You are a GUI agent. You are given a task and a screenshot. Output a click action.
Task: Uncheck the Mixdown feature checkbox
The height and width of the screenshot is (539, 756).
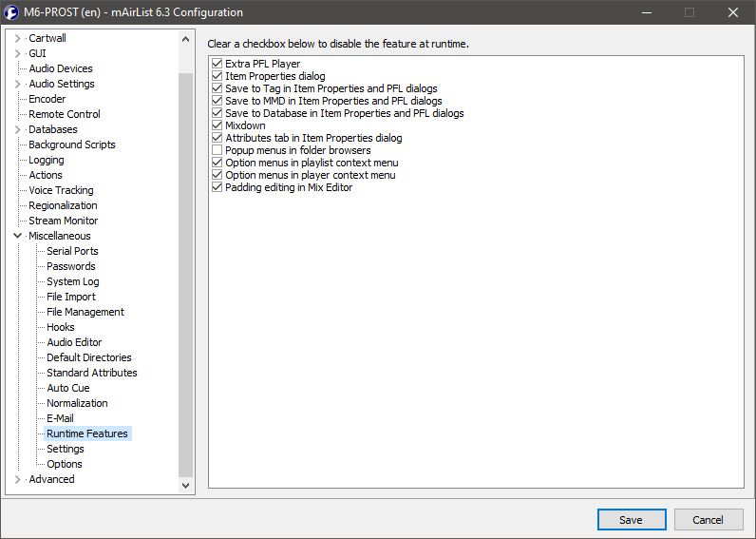coord(217,125)
